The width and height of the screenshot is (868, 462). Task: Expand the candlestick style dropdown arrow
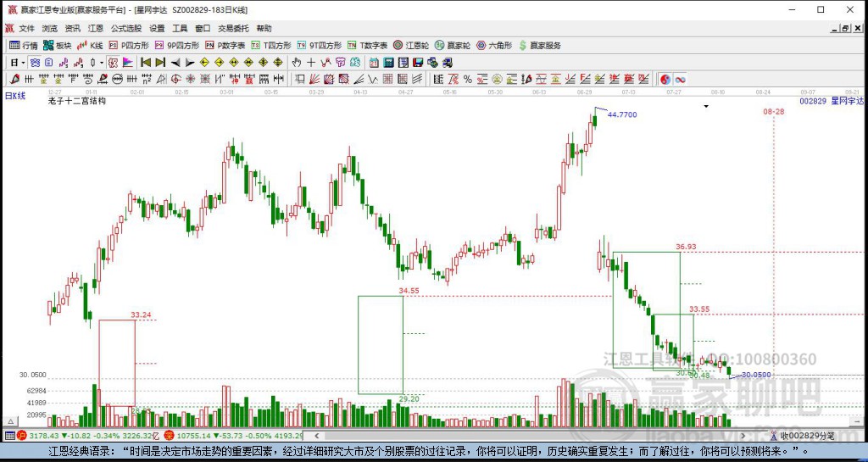point(102,63)
